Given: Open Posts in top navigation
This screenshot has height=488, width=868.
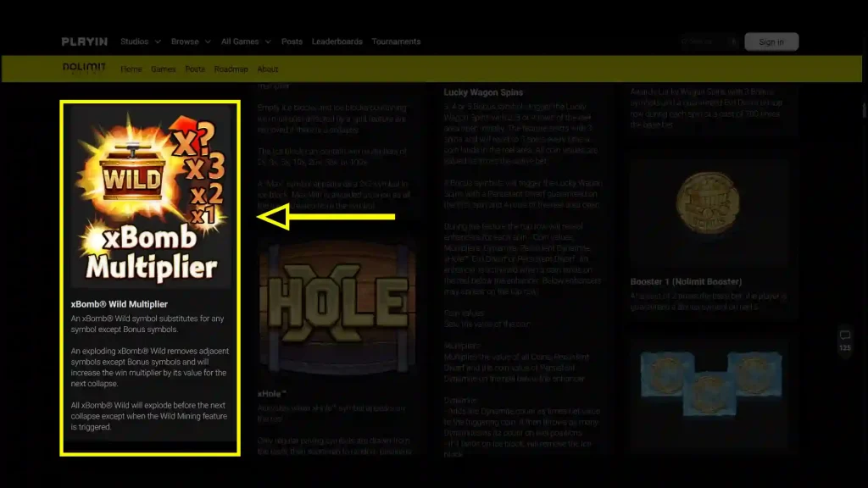Looking at the screenshot, I should (x=292, y=42).
